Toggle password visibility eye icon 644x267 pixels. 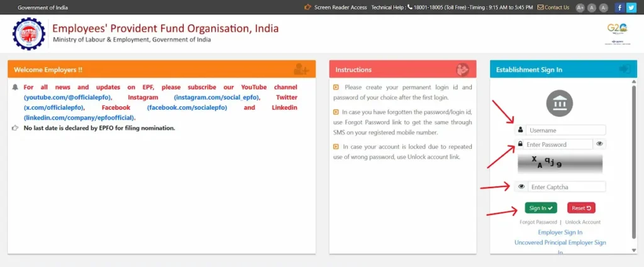[x=599, y=144]
